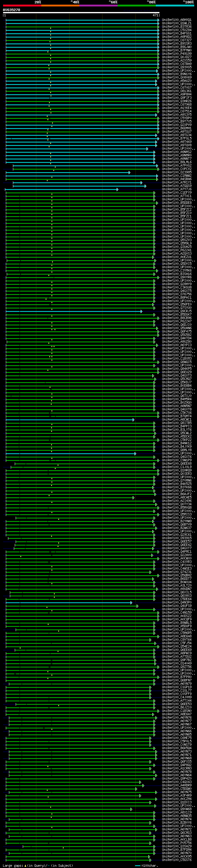Viewport: 197px width, 868px height.
Task: Click hit label UniRef100_Q3SAZ9
Action: click(177, 846)
